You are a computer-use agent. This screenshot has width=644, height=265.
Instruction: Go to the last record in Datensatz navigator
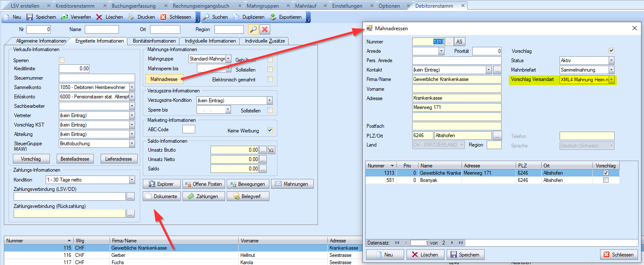(x=461, y=242)
